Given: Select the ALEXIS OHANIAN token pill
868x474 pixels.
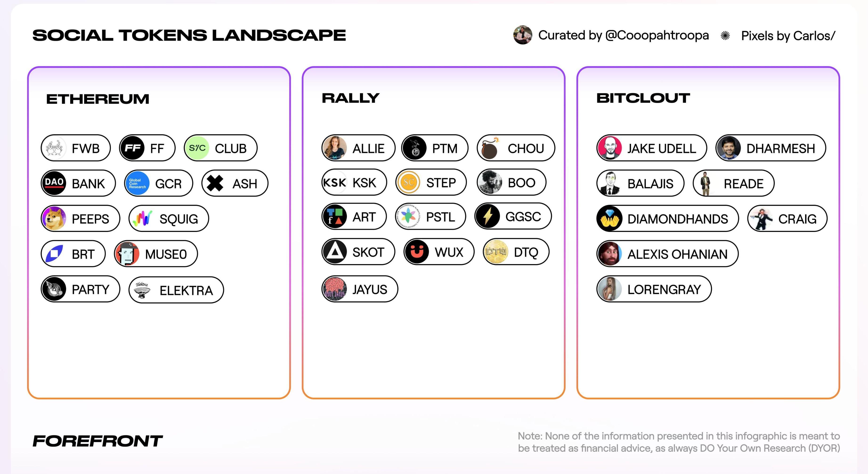Looking at the screenshot, I should point(667,254).
